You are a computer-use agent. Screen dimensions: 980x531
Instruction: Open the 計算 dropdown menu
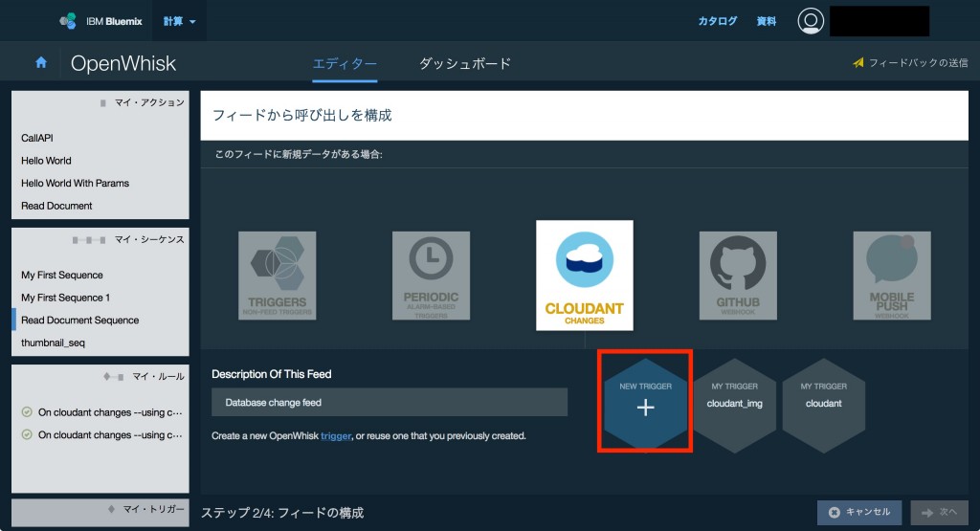click(179, 21)
